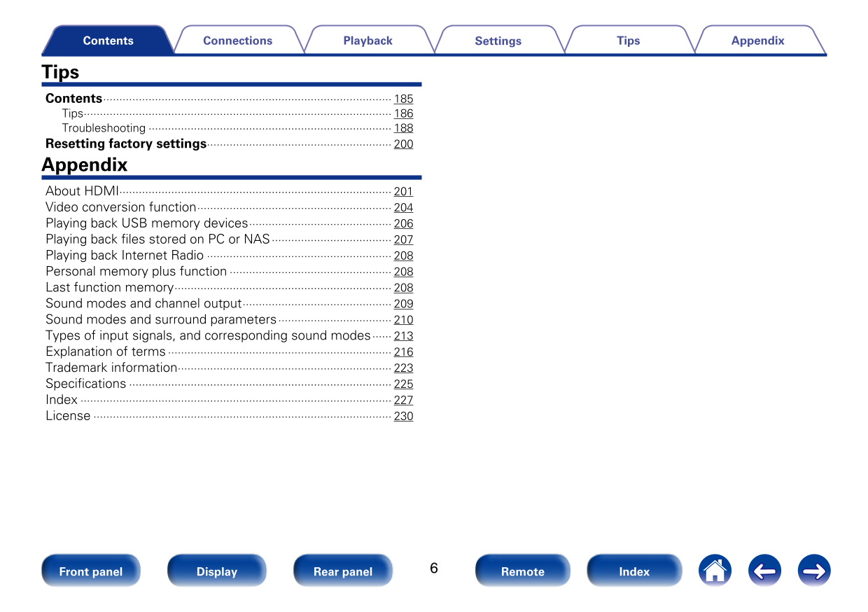Follow the License page 230 link
Image resolution: width=868 pixels, height=612 pixels.
click(403, 417)
